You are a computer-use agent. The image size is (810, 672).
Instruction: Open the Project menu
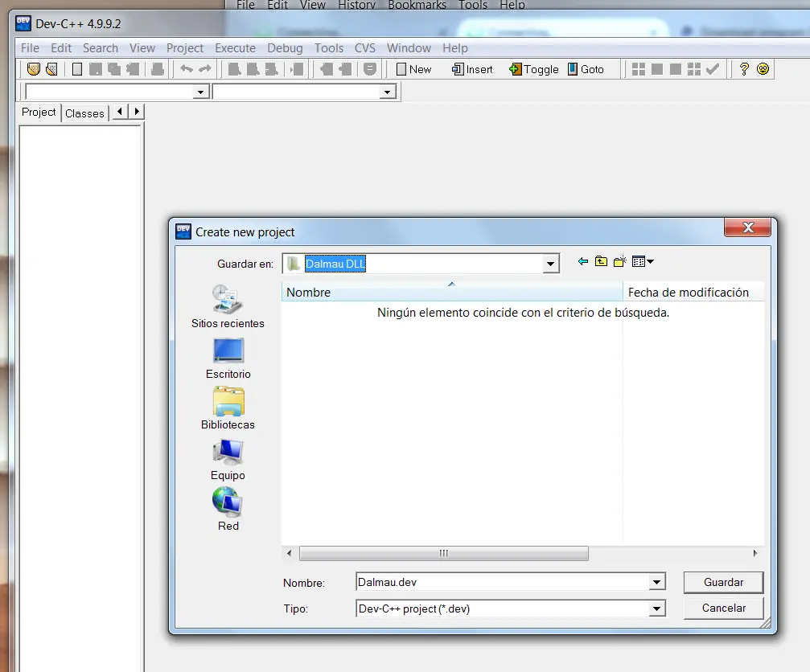pyautogui.click(x=185, y=48)
